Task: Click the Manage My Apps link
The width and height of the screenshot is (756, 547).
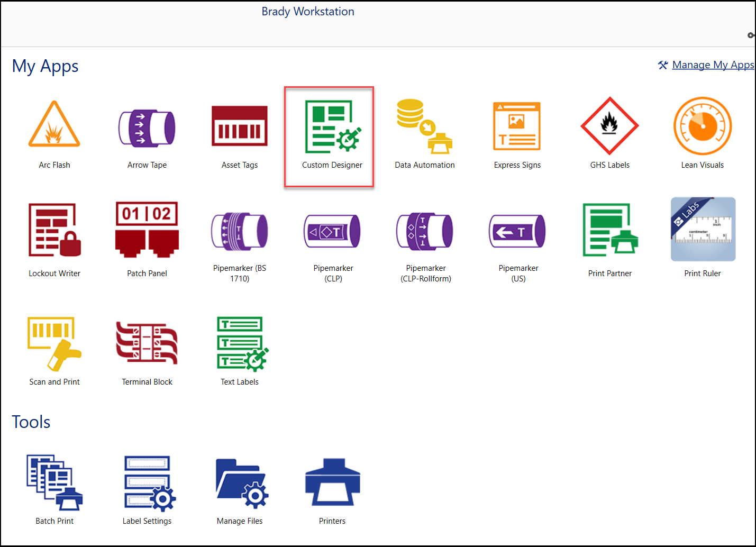Action: (713, 65)
